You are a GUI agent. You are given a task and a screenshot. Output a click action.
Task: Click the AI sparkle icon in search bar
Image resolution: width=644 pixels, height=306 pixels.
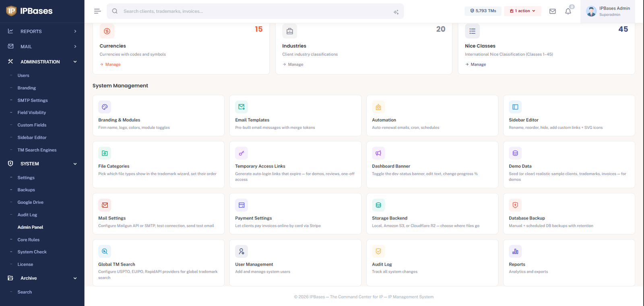(396, 12)
